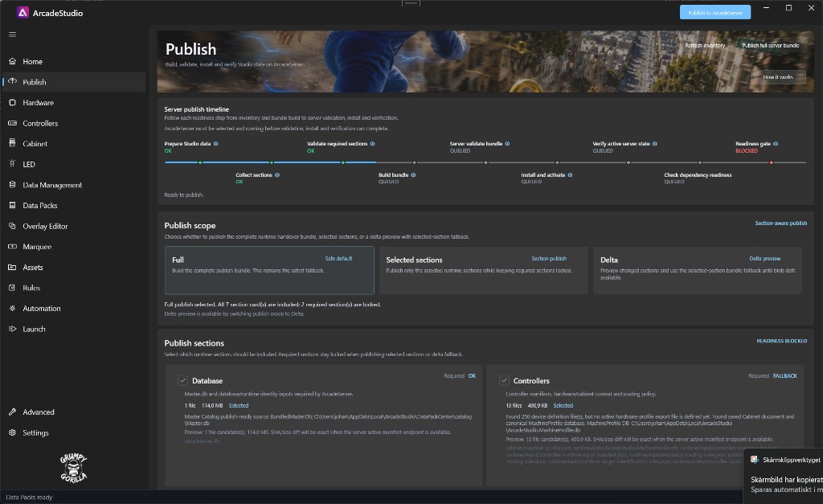Screen dimensions: 823x504
Task: Select the Selected sections publish scope
Action: 483,270
